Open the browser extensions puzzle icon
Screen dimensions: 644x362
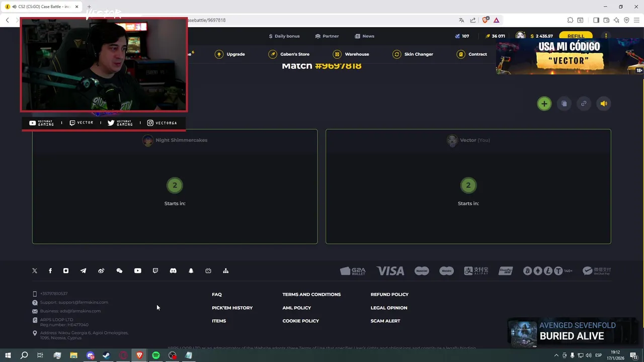click(570, 20)
